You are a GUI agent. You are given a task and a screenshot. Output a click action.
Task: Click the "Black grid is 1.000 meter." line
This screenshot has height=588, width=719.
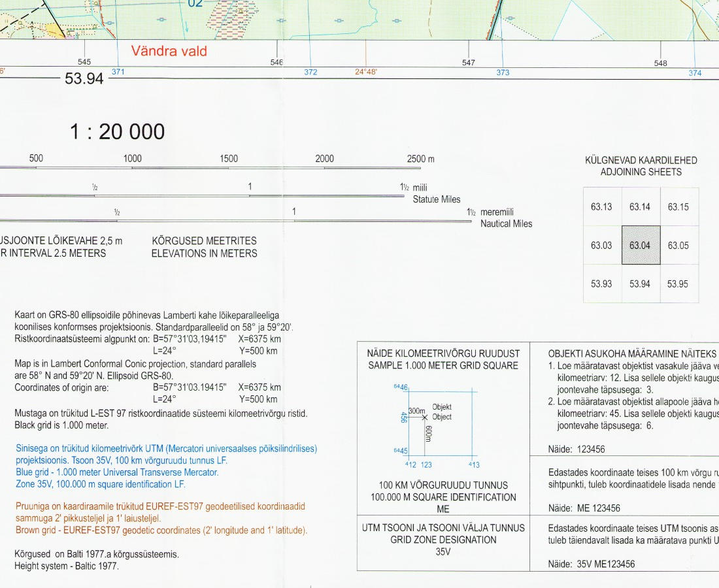61,425
